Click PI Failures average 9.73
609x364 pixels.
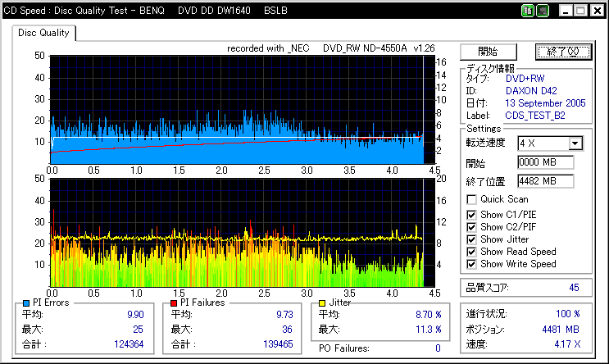[284, 315]
